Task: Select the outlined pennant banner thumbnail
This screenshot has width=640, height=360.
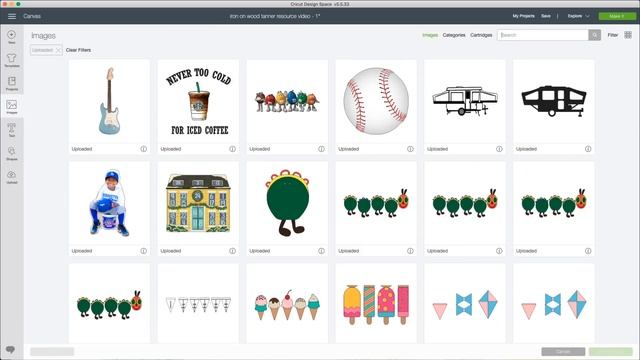Action: point(198,304)
